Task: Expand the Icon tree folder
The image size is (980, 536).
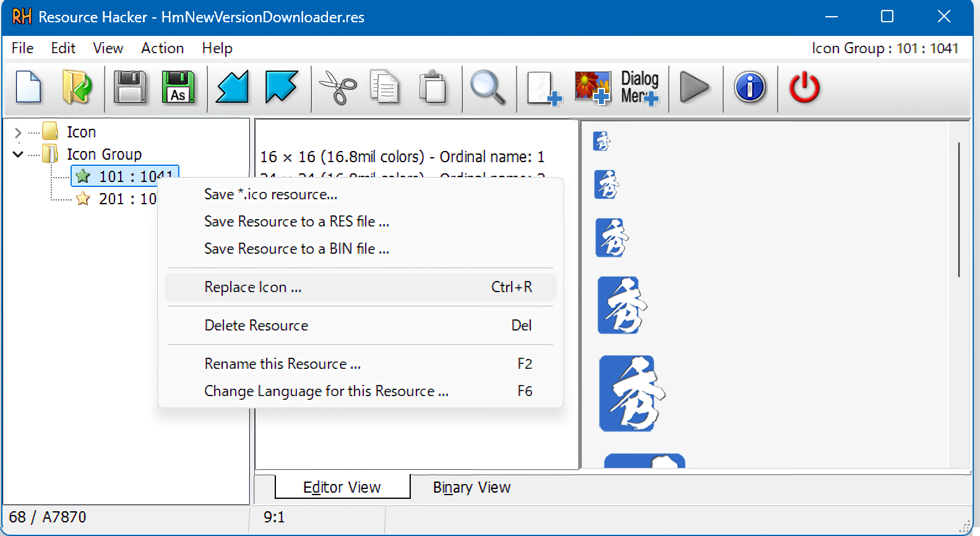Action: click(x=18, y=132)
